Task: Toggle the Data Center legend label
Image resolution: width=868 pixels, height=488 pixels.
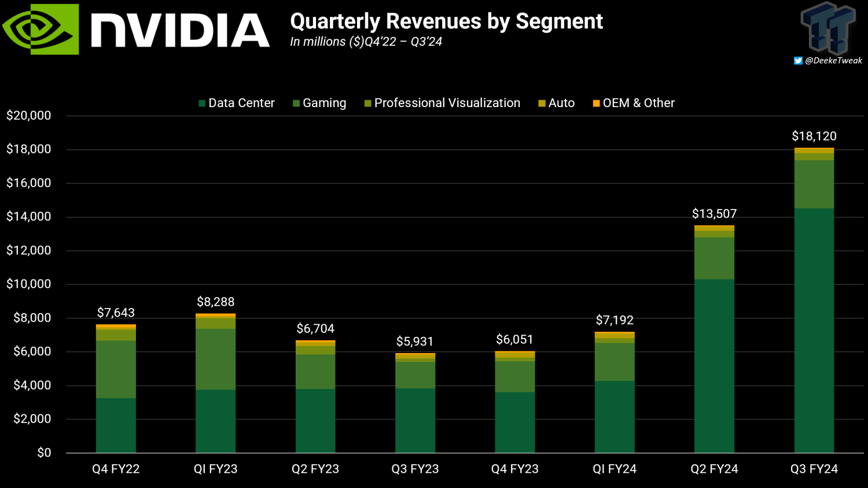Action: pos(241,103)
